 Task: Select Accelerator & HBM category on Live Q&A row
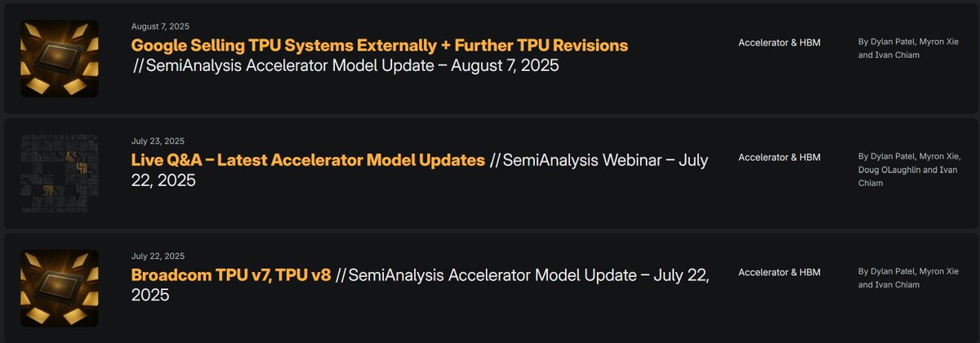pyautogui.click(x=779, y=157)
